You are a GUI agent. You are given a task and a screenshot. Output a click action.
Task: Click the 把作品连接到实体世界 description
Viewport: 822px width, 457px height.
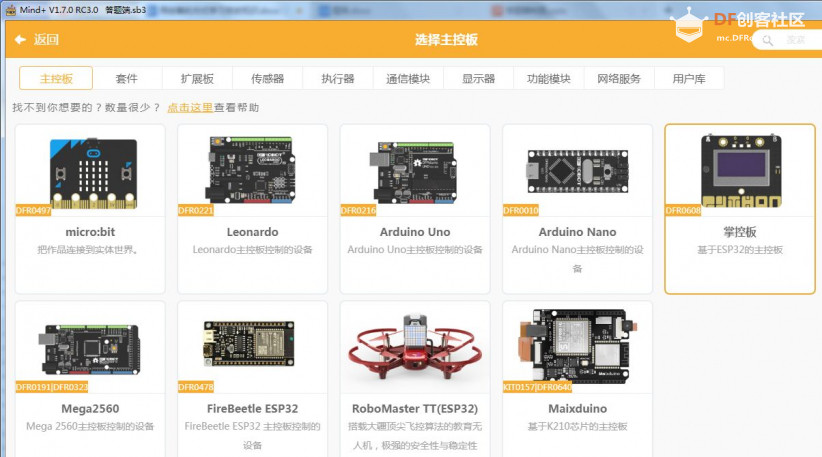[88, 250]
